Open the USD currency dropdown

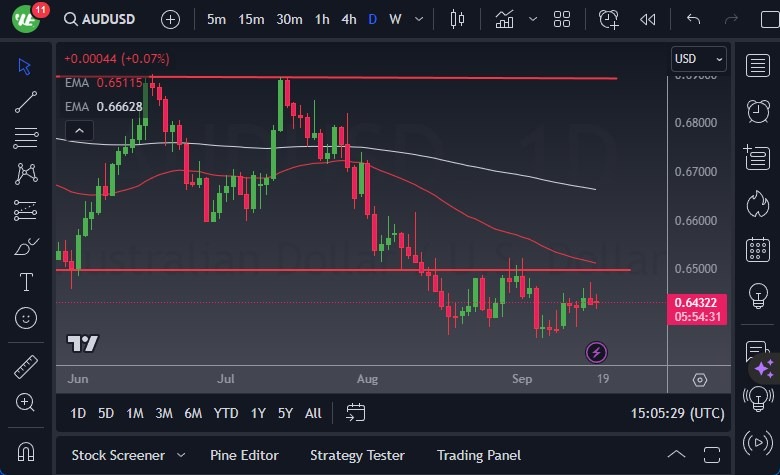pos(698,59)
